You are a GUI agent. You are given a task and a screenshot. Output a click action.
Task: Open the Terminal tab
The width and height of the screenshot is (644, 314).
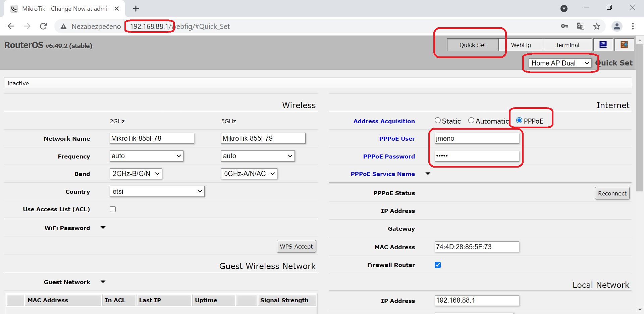[567, 45]
